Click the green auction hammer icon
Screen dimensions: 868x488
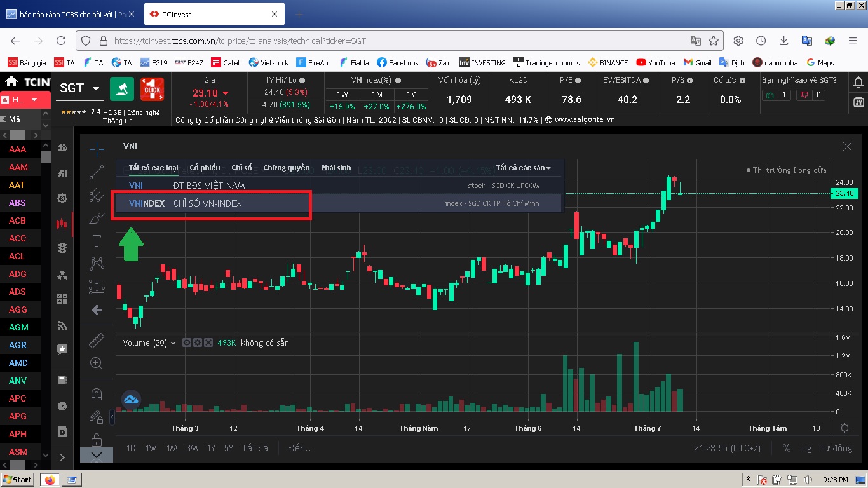122,89
